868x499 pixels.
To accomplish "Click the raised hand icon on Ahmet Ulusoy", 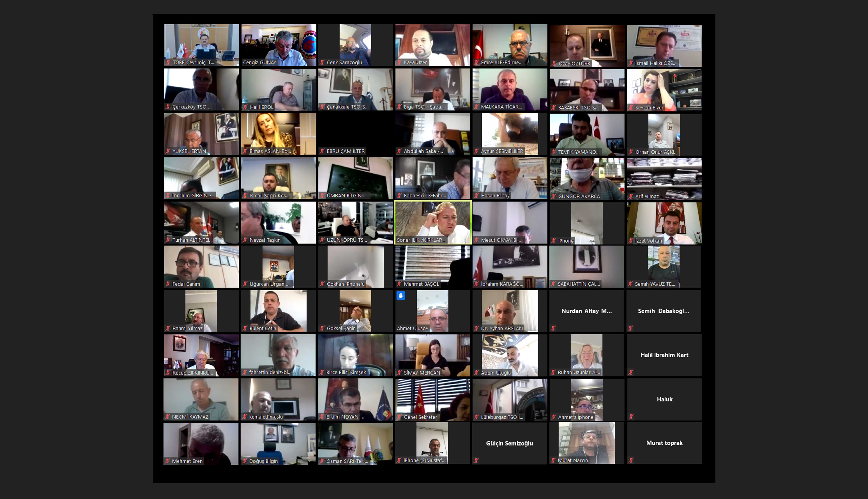I will pyautogui.click(x=401, y=295).
